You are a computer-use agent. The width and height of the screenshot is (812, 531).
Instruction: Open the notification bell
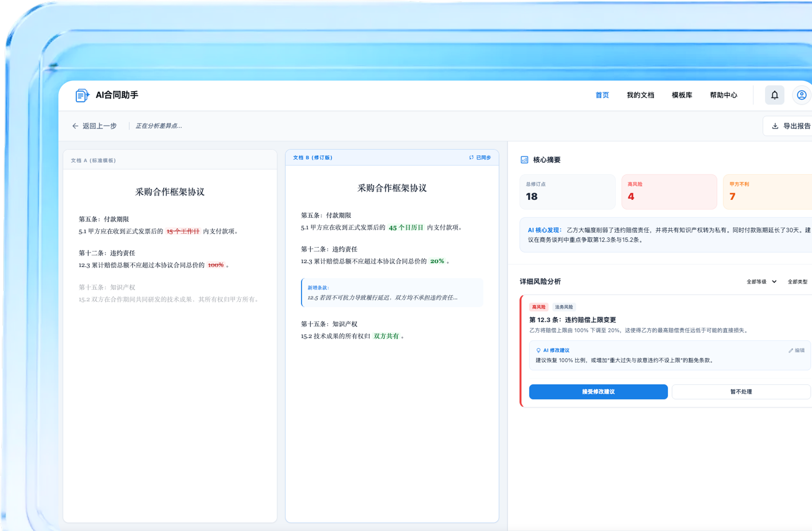(774, 95)
